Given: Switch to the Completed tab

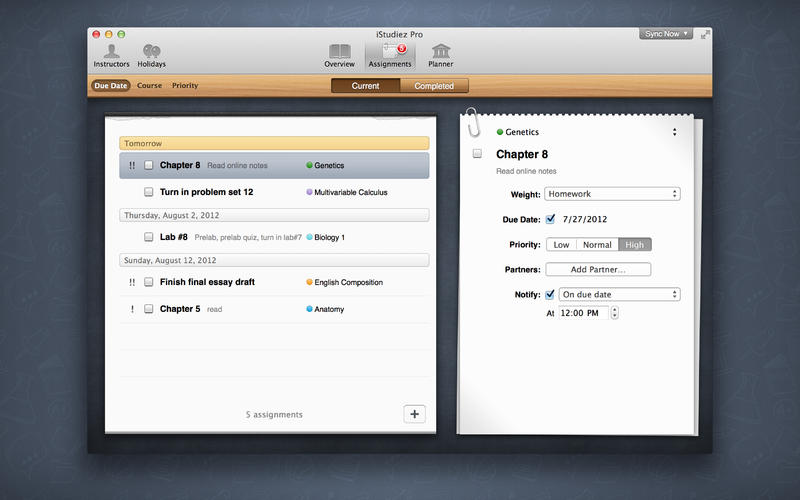Looking at the screenshot, I should click(x=434, y=86).
